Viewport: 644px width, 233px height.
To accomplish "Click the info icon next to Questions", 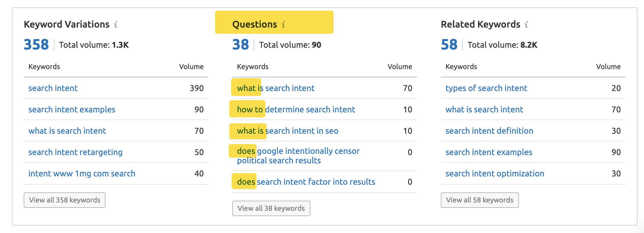I will point(283,24).
